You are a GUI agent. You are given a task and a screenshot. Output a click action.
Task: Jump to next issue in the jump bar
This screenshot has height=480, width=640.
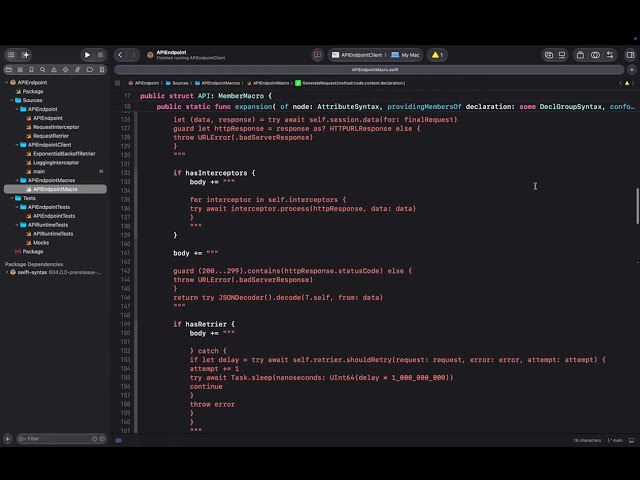(x=633, y=83)
